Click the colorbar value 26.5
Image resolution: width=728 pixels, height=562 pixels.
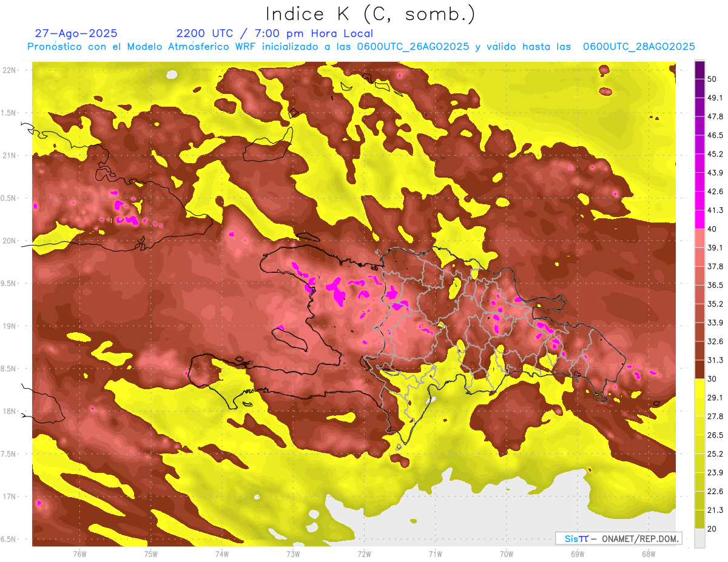715,435
